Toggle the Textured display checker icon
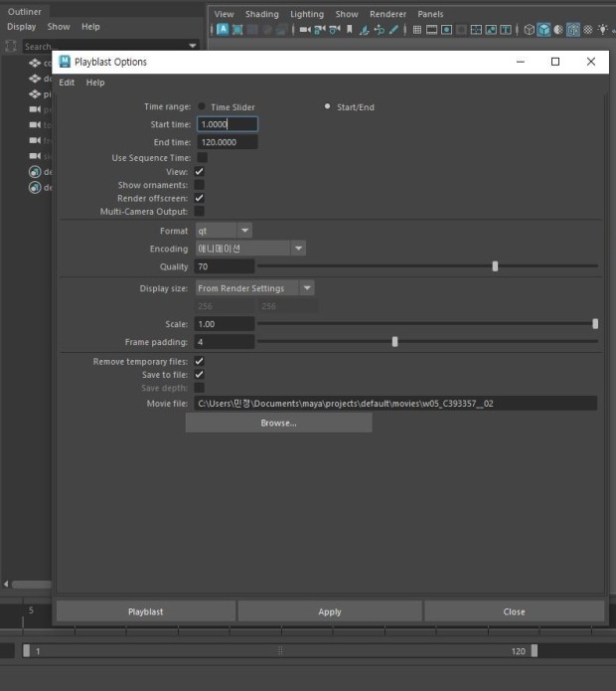 click(x=588, y=30)
